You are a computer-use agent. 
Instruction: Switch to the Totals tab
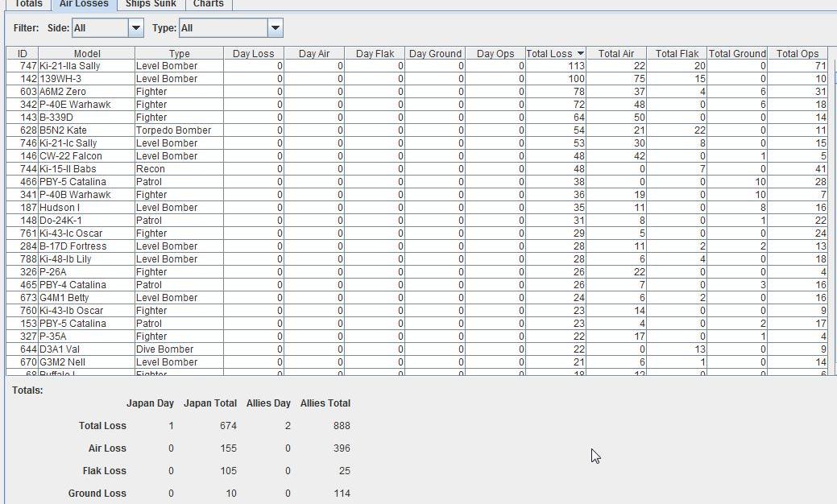click(x=28, y=4)
